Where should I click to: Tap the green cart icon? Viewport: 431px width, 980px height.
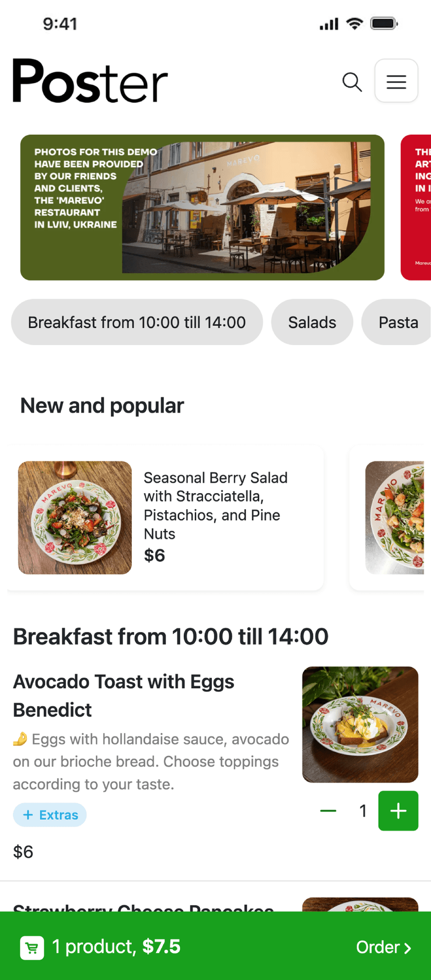click(32, 947)
